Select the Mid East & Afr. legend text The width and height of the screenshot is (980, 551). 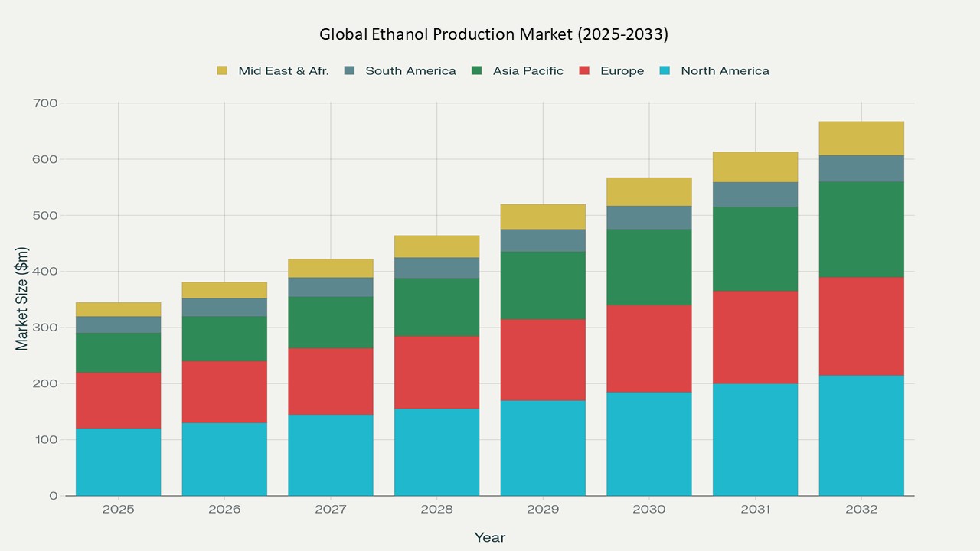(x=283, y=71)
